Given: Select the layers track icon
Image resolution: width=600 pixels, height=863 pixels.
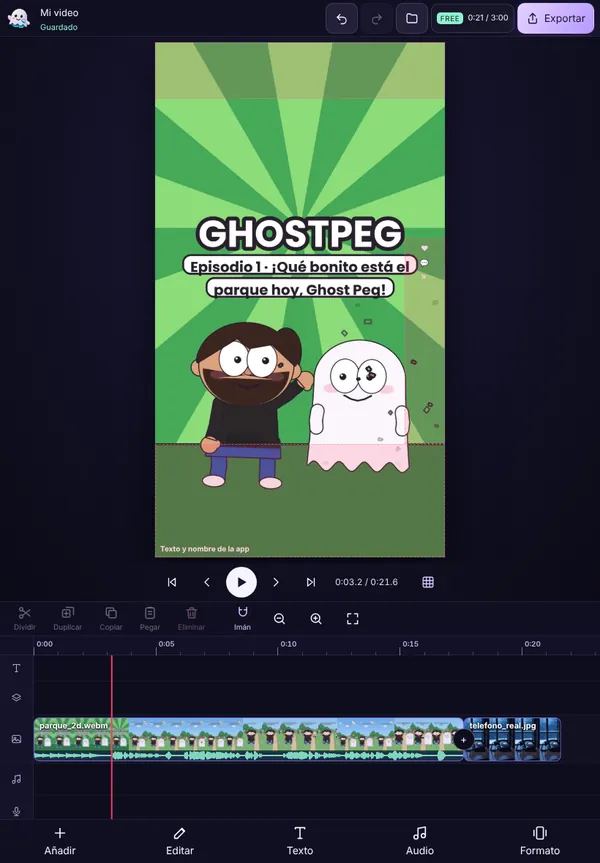Looking at the screenshot, I should (17, 697).
